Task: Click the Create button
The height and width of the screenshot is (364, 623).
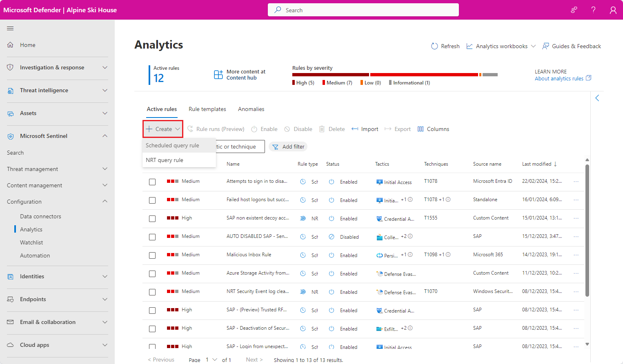Action: 163,129
